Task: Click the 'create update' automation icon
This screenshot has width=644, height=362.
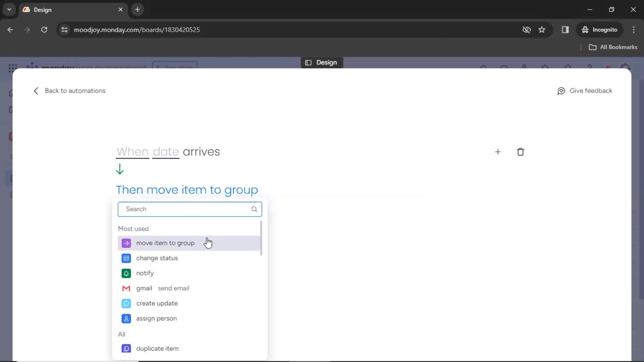Action: (126, 303)
